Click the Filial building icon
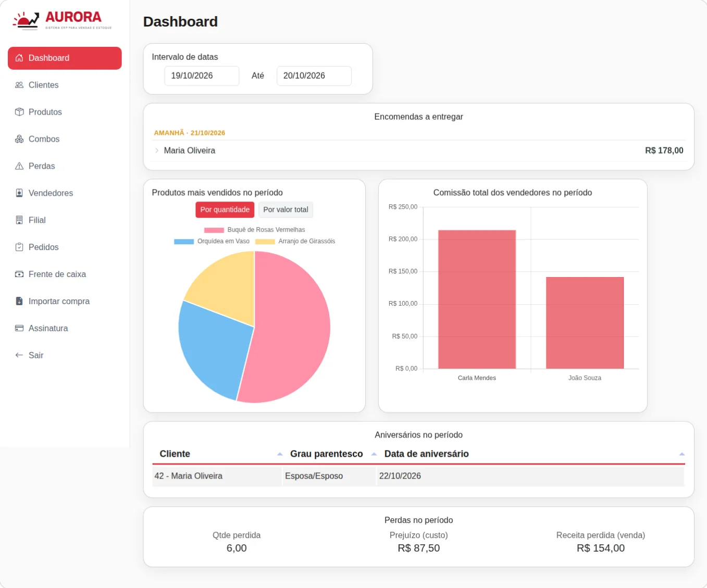Viewport: 707px width, 588px height. click(x=19, y=220)
